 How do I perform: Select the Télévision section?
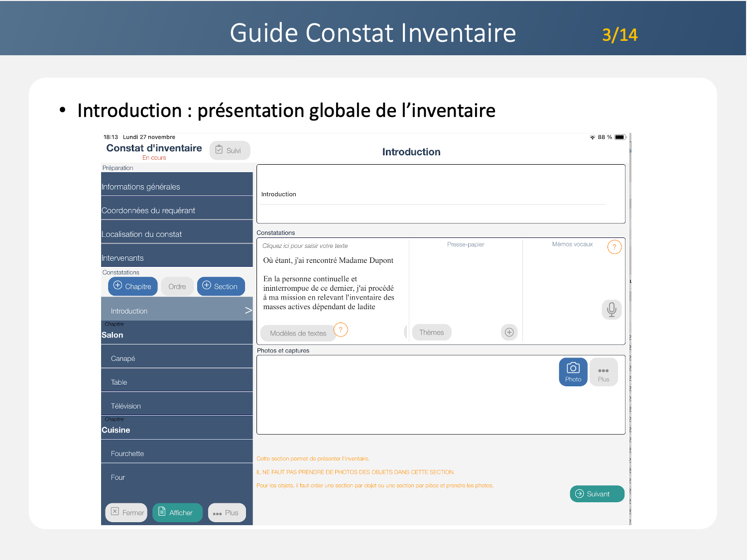pos(177,406)
